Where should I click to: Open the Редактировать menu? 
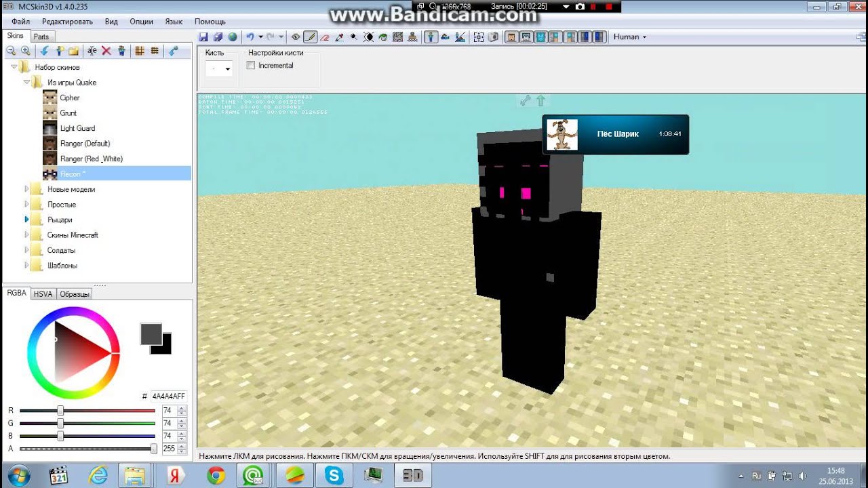coord(67,22)
